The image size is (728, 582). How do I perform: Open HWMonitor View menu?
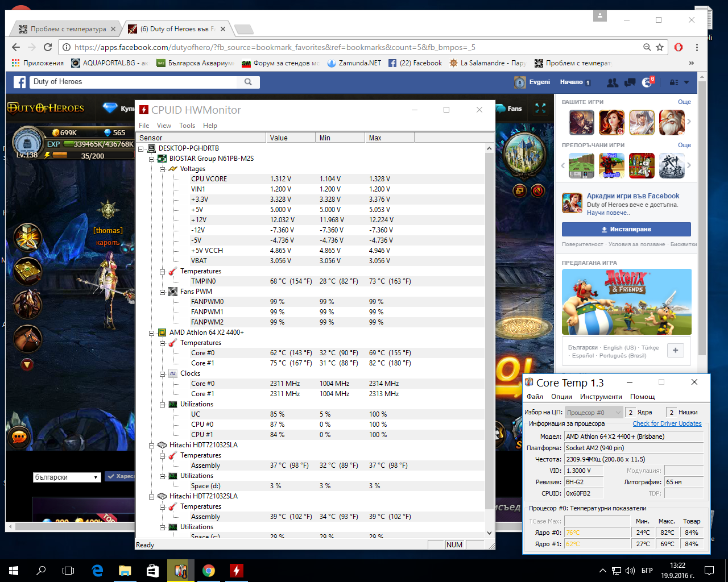[x=164, y=126]
